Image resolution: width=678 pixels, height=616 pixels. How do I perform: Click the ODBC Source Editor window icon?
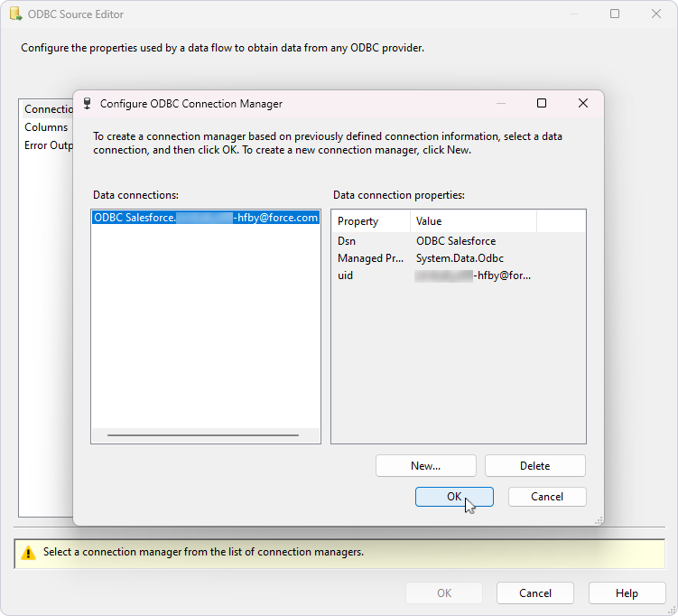click(x=15, y=14)
